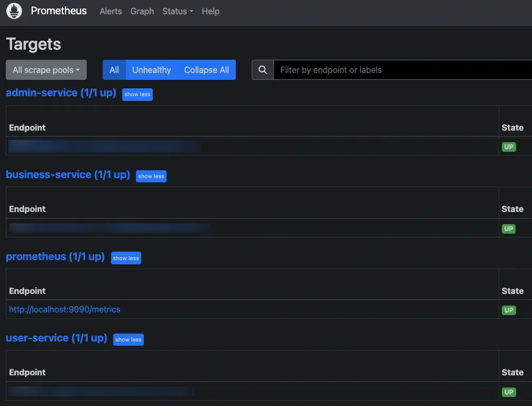
Task: Click the Endpoint header in admin-service table
Action: tap(27, 127)
